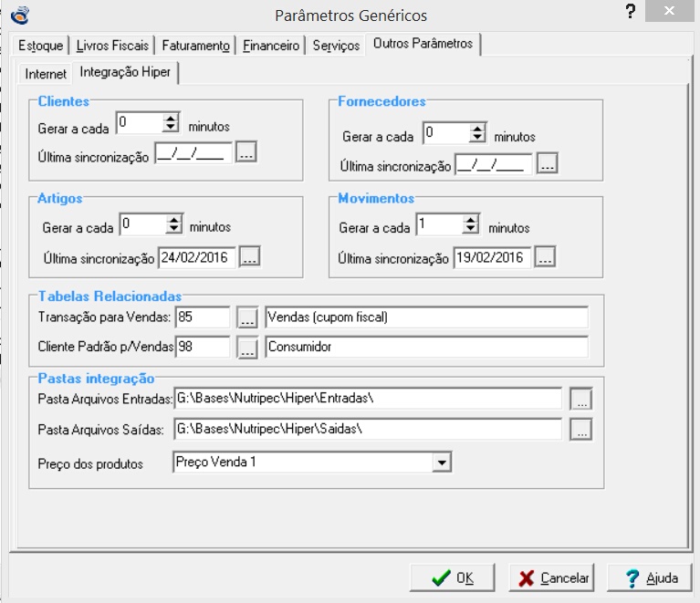
Task: Open date picker for Fornecedores sincronização
Action: [548, 163]
